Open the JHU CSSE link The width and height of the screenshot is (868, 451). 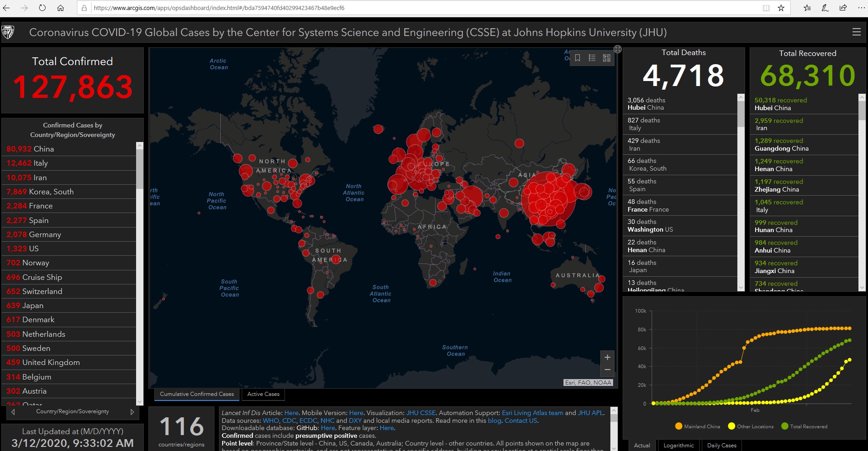(x=421, y=413)
